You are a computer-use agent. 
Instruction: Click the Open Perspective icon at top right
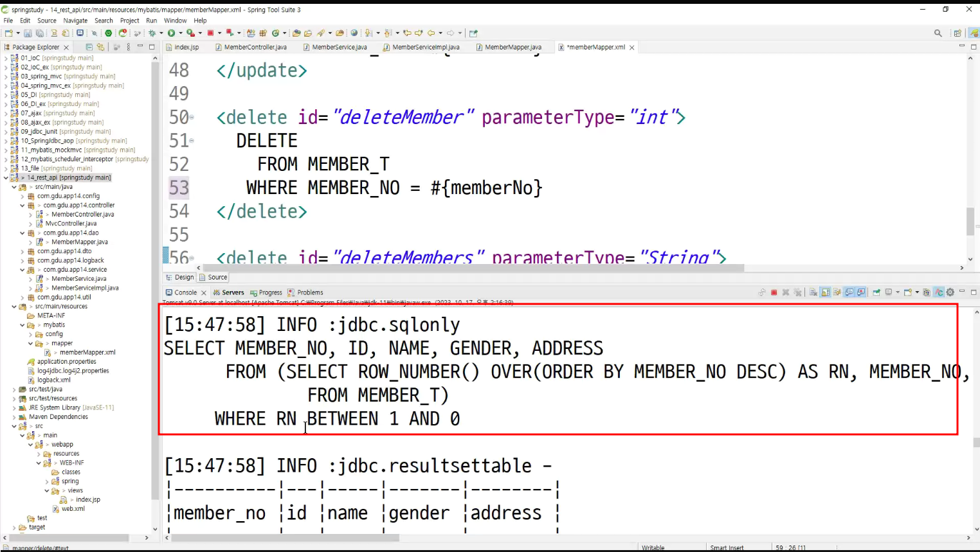pos(957,33)
